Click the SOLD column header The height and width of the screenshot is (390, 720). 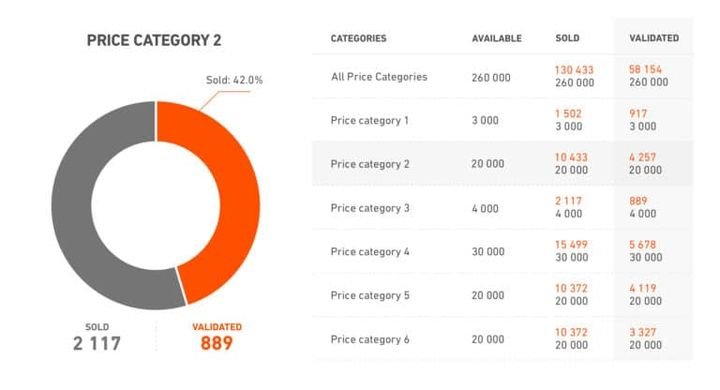568,38
